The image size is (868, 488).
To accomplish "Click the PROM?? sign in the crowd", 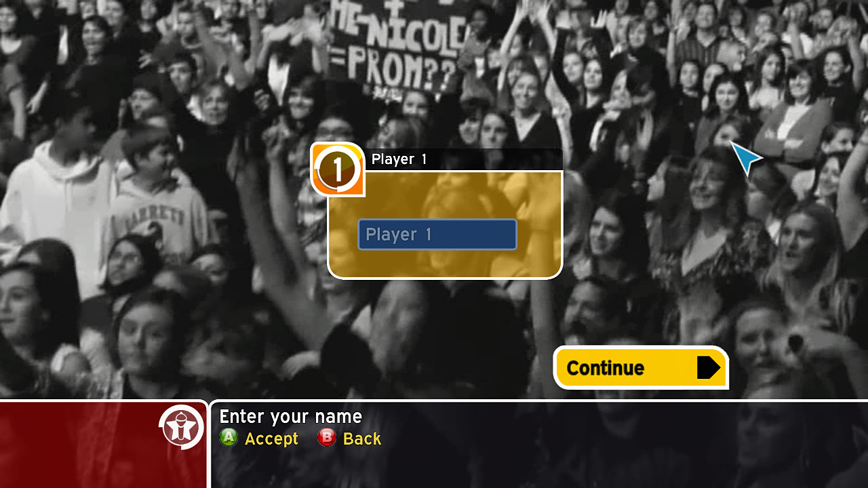I will tap(399, 46).
